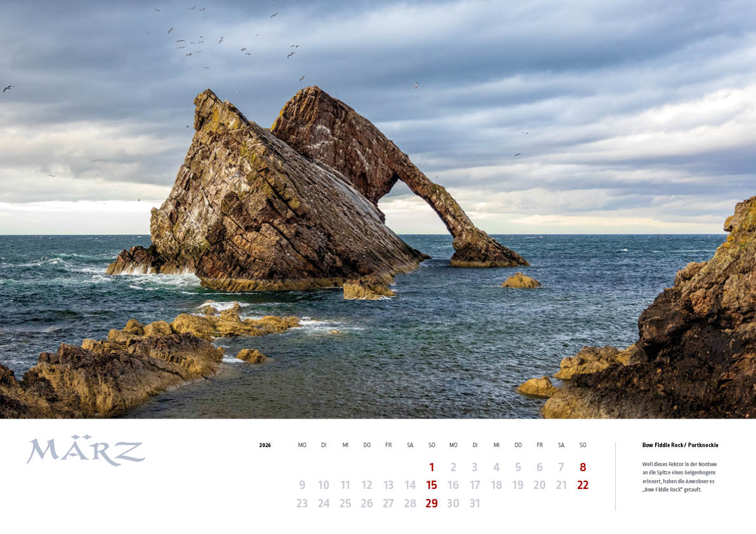Image resolution: width=756 pixels, height=534 pixels.
Task: Click the date 2 under MO
Action: (x=453, y=467)
